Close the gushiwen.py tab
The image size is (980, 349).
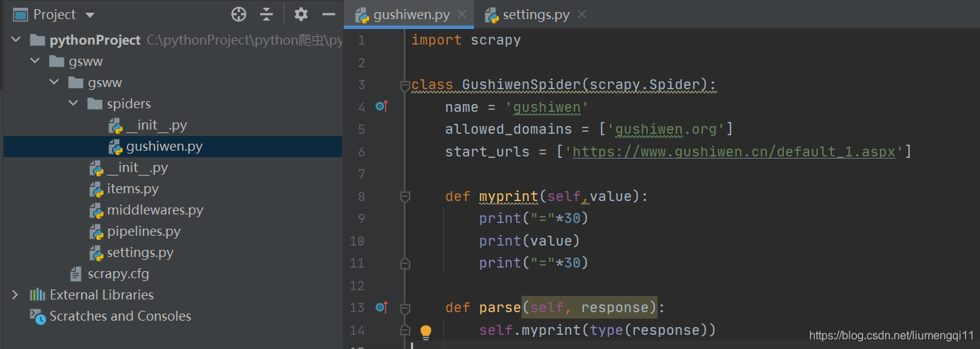[462, 15]
